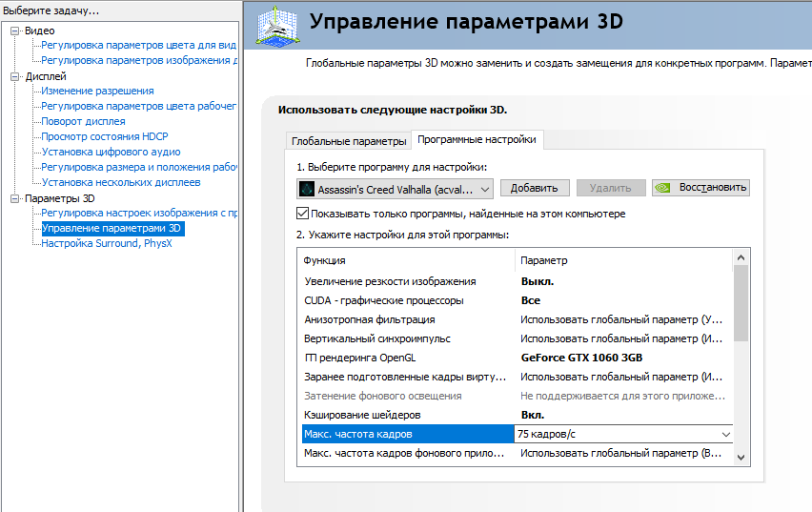Image resolution: width=812 pixels, height=512 pixels.
Task: Click the Все value for CUDA
Action: coord(530,300)
